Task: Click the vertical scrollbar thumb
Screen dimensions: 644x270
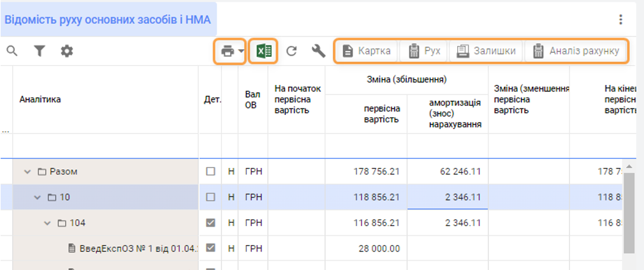Action: coord(629,211)
